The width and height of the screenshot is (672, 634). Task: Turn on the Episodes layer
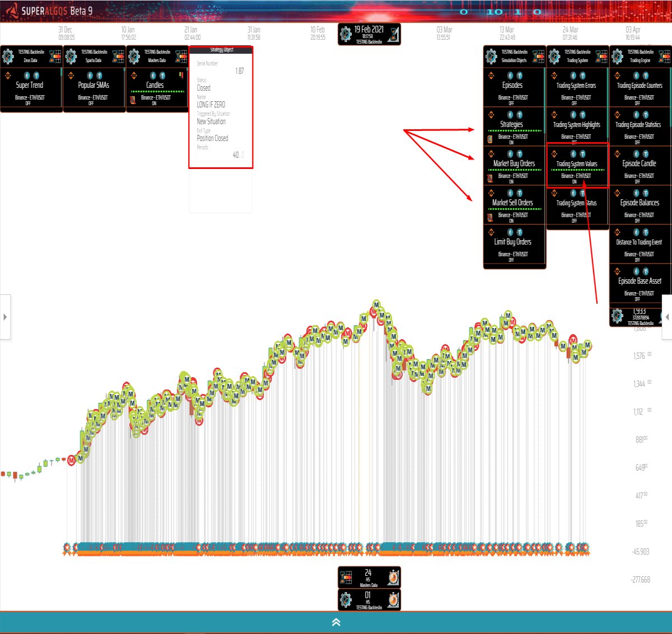514,87
